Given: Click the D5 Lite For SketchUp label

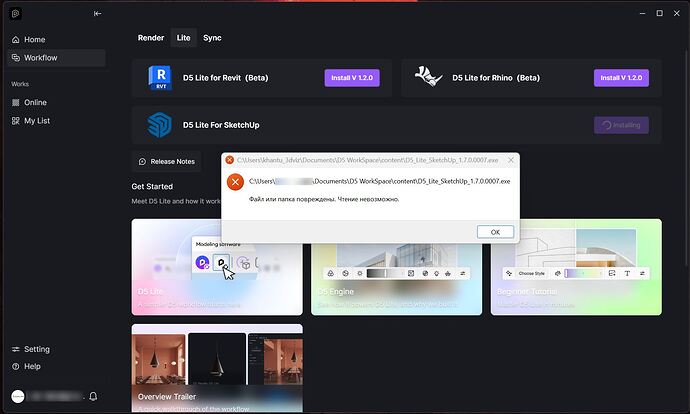Looking at the screenshot, I should [x=221, y=125].
